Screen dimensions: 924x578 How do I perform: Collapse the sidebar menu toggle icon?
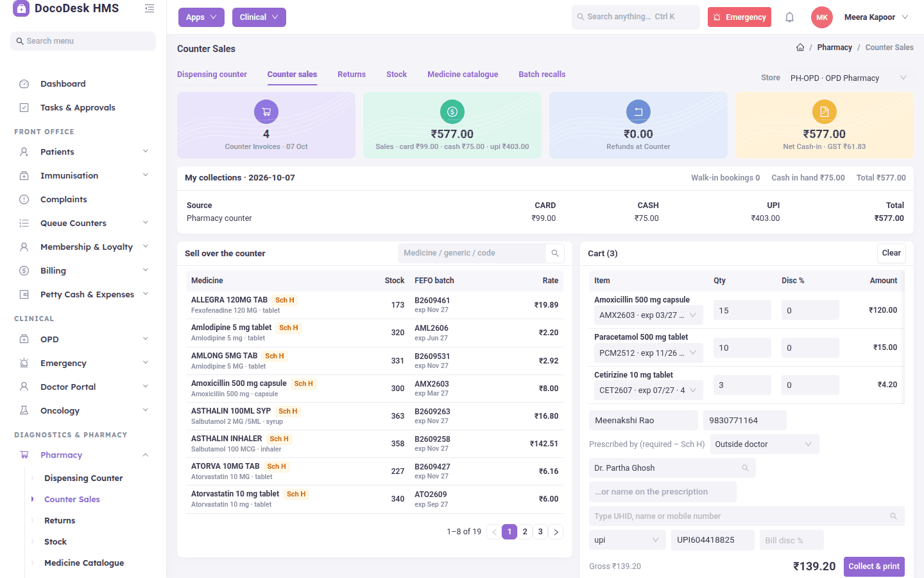(x=150, y=8)
